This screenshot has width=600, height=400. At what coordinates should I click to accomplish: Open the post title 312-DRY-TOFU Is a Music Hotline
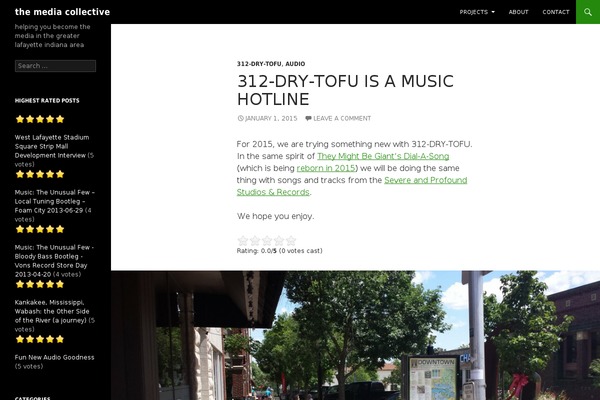pos(345,90)
